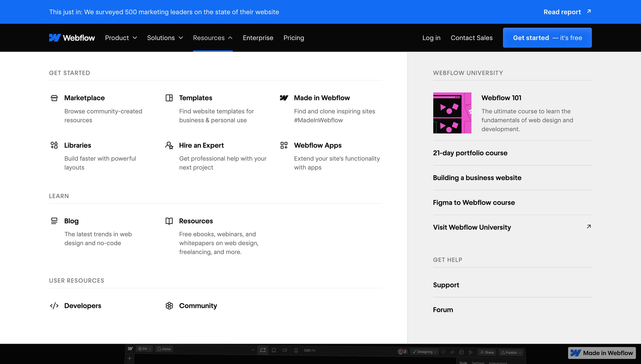Screen dimensions: 641x364
Task: Open the Community link
Action: pyautogui.click(x=198, y=306)
